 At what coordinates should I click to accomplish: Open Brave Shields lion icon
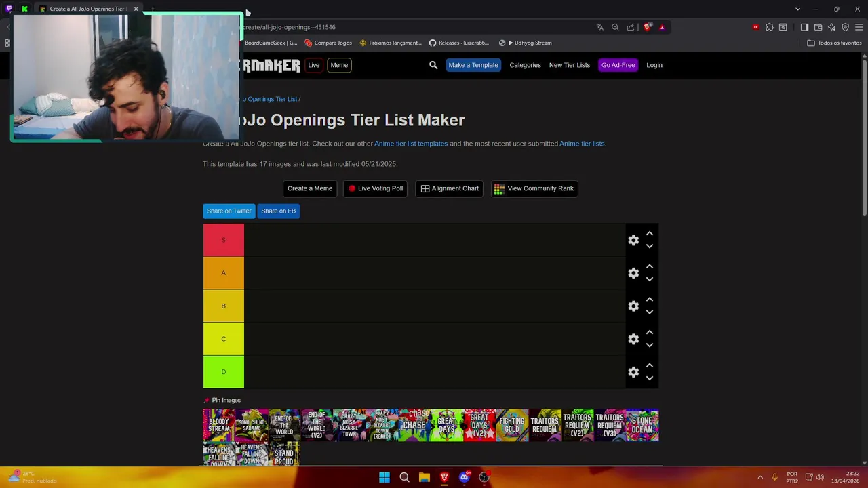[x=647, y=27]
